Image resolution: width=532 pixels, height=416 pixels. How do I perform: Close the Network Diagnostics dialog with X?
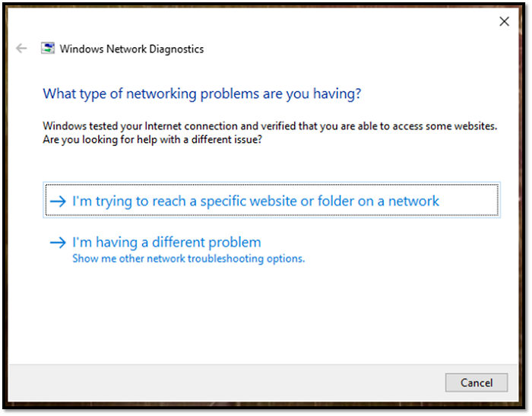pyautogui.click(x=504, y=21)
